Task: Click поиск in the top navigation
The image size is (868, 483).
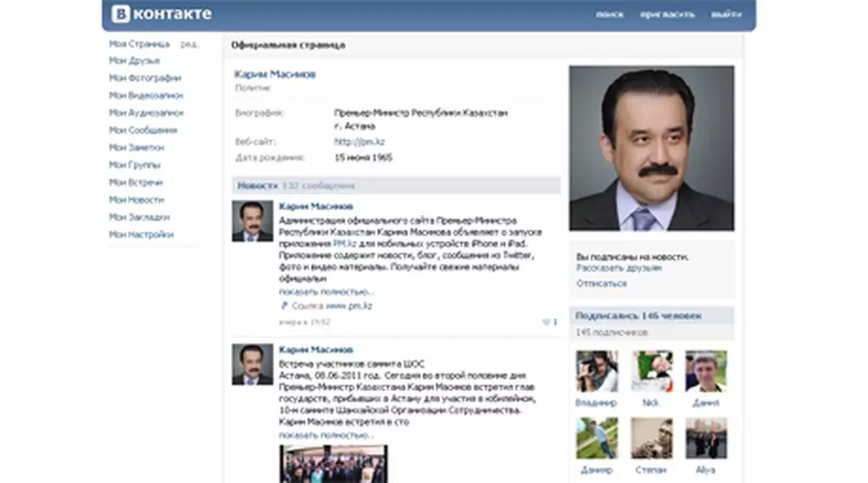Action: (609, 15)
